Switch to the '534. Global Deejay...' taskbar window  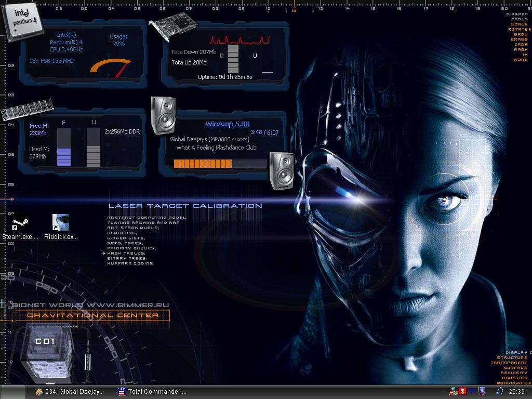tap(70, 392)
